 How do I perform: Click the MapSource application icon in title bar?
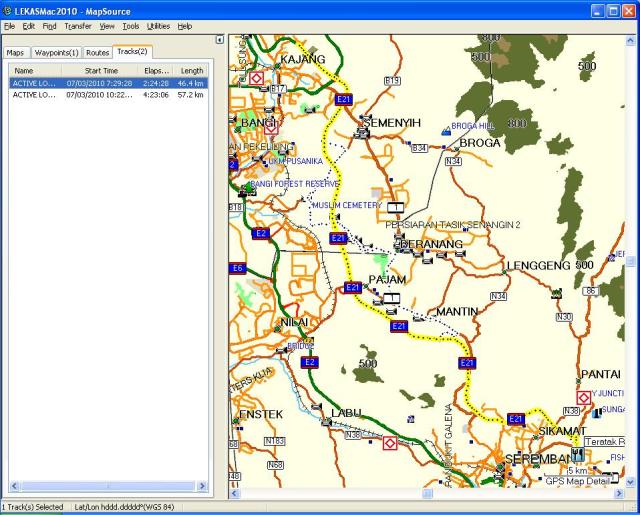[x=7, y=11]
